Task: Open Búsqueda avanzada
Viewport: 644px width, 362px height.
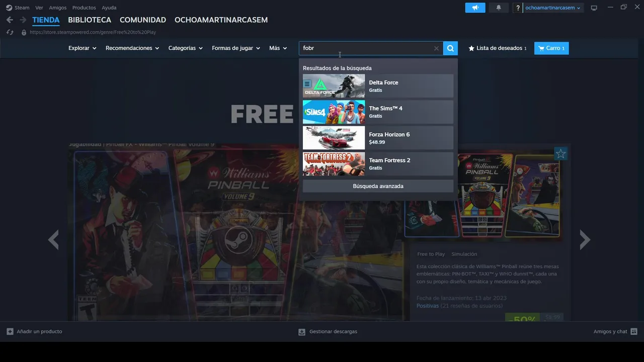Action: point(378,186)
